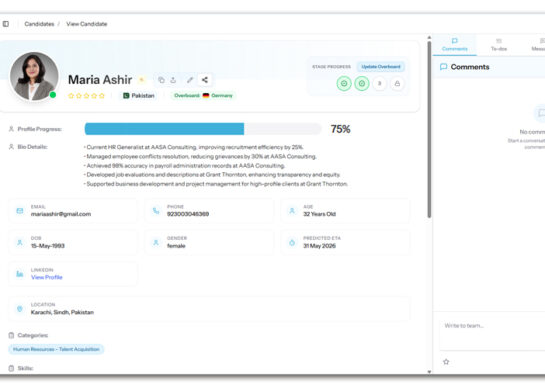The image size is (545, 388).
Task: Click the Skills clipboard icon
Action: [x=11, y=368]
